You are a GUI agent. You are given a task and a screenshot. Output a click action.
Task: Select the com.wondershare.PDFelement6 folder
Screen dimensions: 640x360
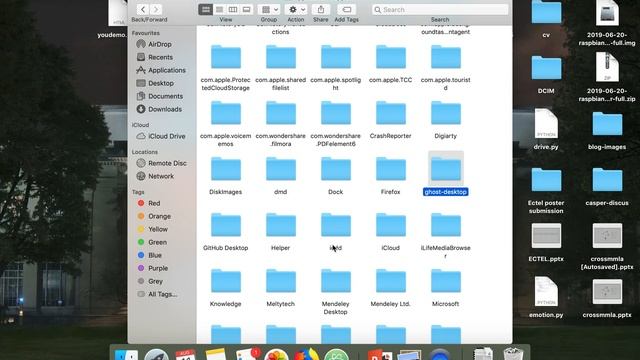tap(336, 113)
